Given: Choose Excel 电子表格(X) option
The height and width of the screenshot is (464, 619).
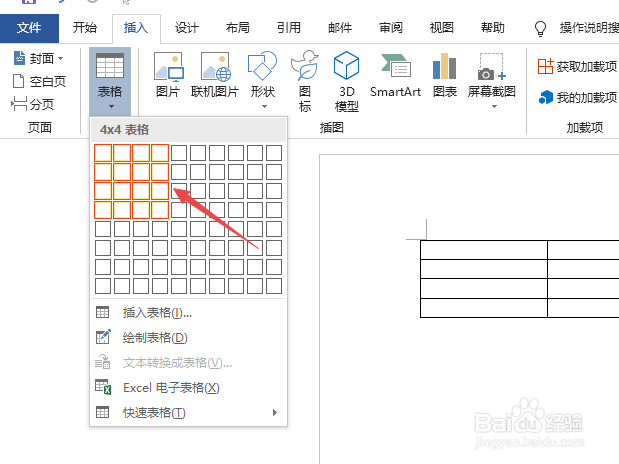Looking at the screenshot, I should click(x=188, y=387).
